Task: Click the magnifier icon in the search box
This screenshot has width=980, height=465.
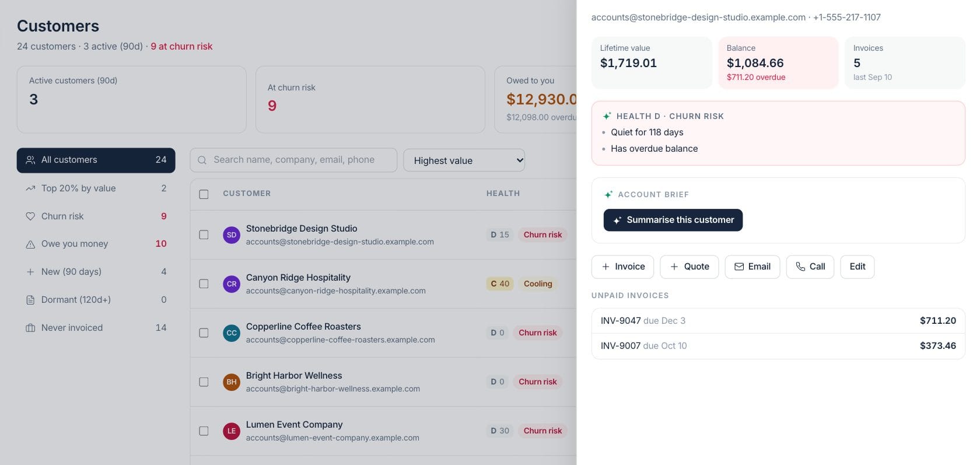Action: point(202,160)
